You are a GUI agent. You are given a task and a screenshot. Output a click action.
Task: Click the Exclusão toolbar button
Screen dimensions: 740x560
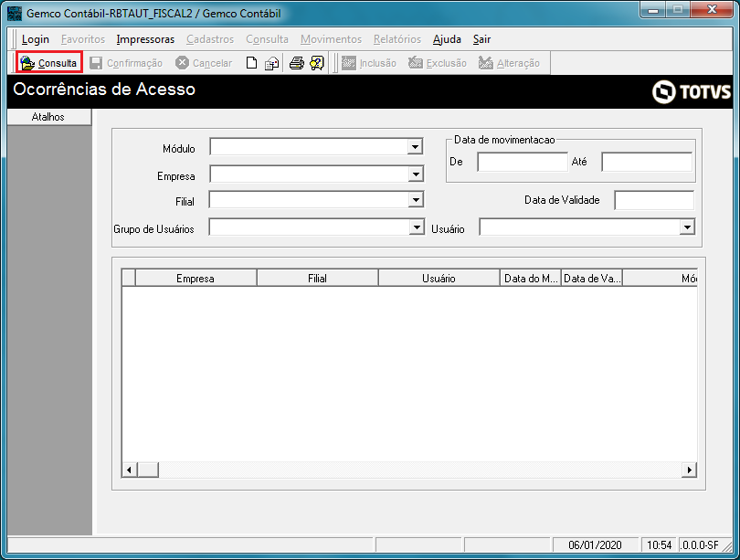438,63
